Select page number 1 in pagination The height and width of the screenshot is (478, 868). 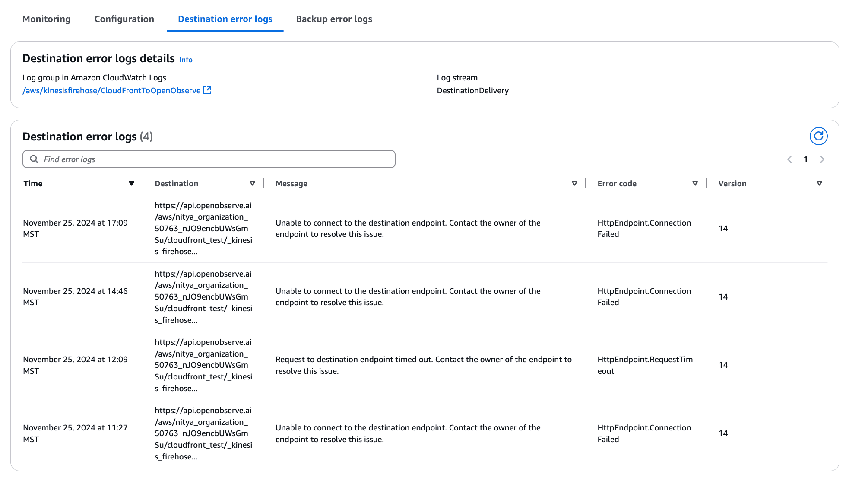point(806,159)
